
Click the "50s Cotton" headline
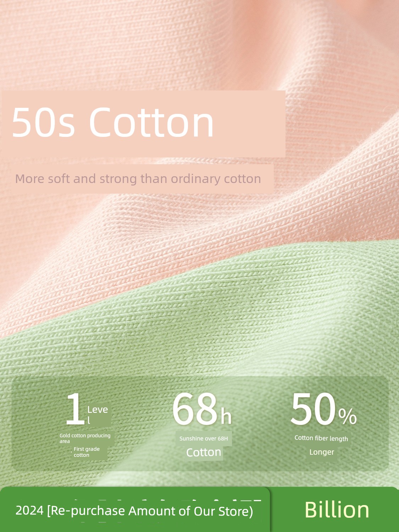click(x=113, y=122)
